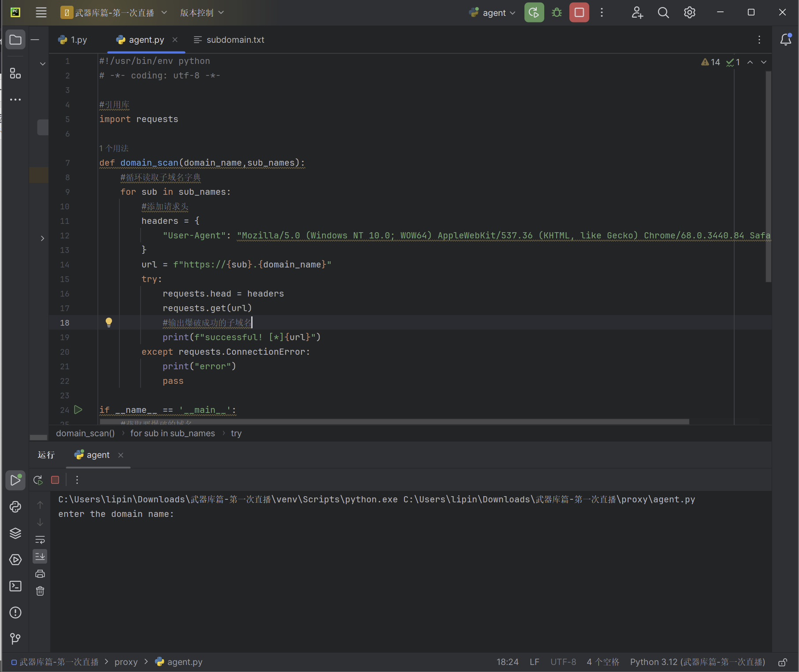
Task: Close the agent.py tab
Action: (x=175, y=40)
